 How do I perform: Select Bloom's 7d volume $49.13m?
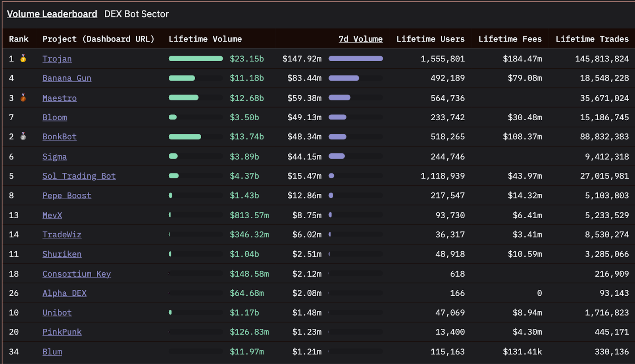[x=304, y=117]
